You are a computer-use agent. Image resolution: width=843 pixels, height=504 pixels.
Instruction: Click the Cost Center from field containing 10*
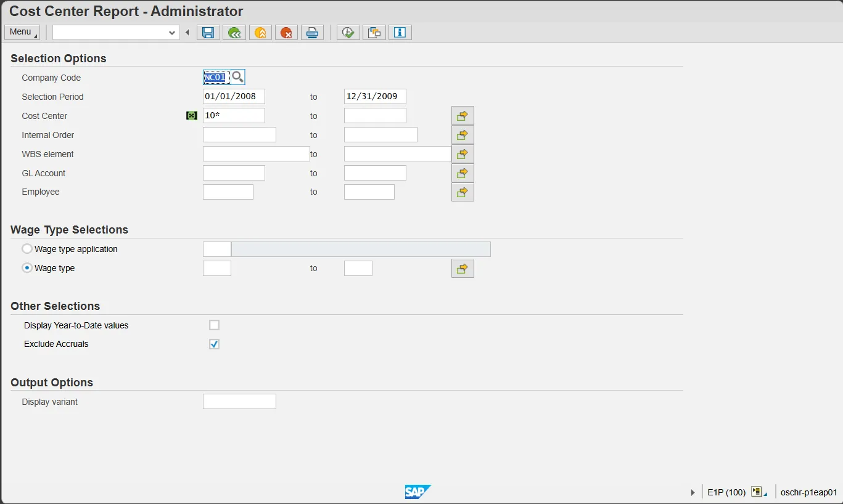(x=234, y=116)
